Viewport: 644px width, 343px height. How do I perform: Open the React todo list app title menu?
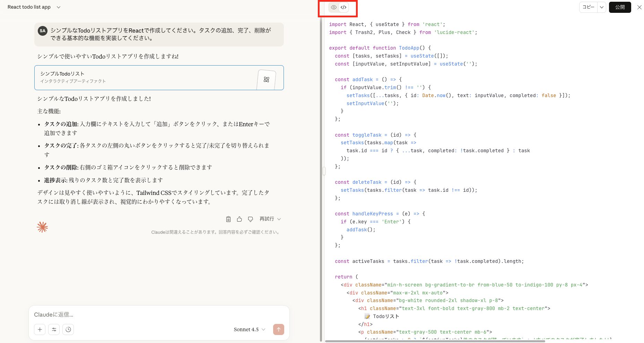click(33, 7)
